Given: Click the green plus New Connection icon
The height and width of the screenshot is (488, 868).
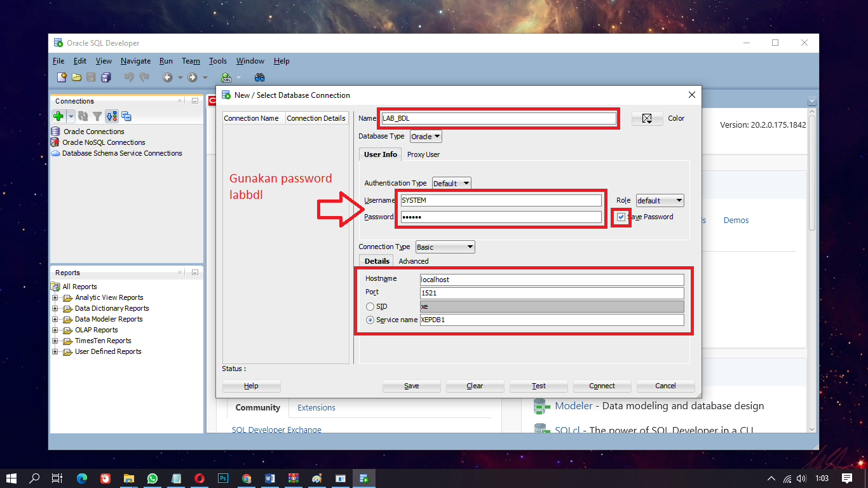Looking at the screenshot, I should tap(58, 116).
